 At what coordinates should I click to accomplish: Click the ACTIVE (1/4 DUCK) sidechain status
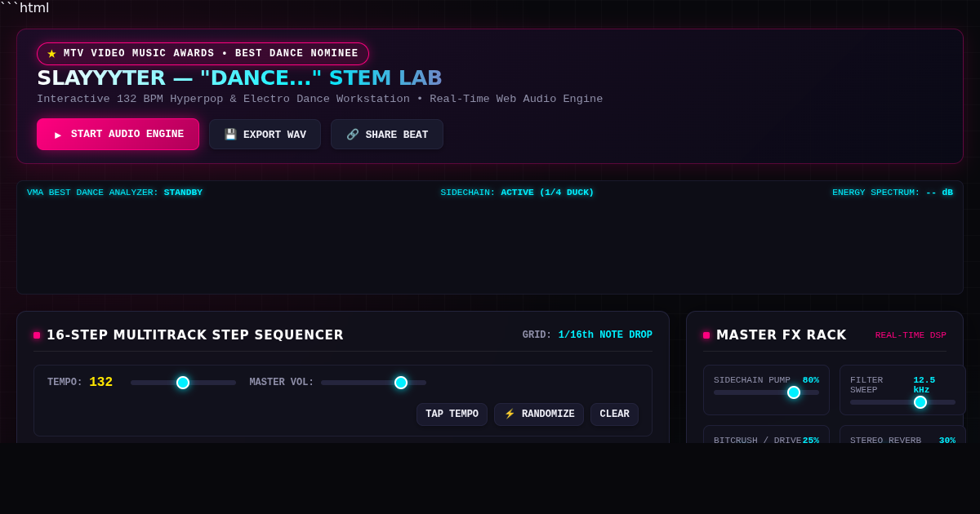click(x=547, y=193)
